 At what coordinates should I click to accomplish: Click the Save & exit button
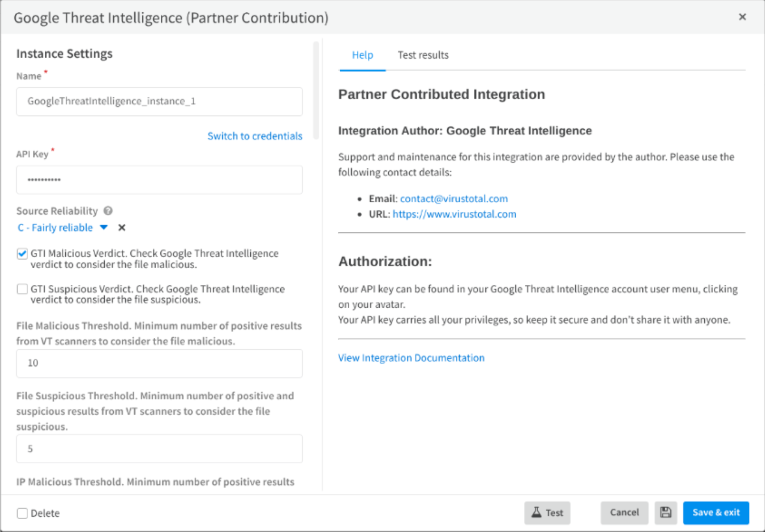[716, 512]
